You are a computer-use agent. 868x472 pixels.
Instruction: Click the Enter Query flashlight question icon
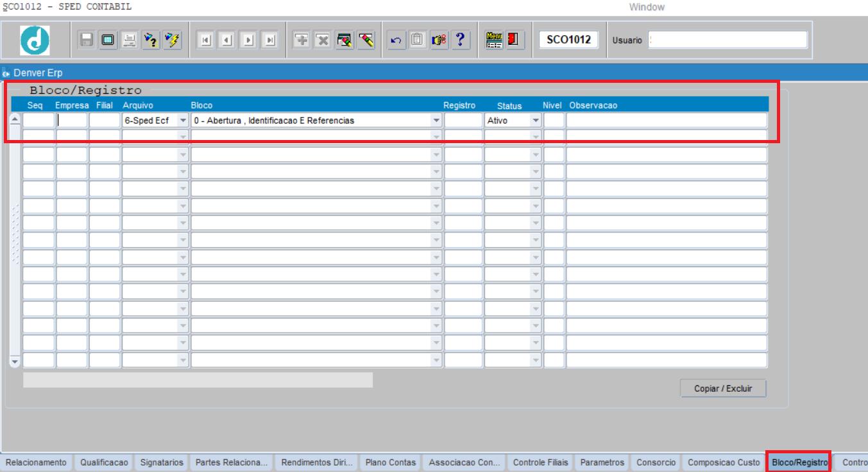(151, 40)
